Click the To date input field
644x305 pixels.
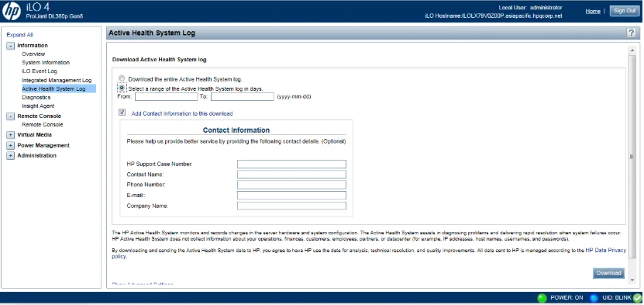tap(243, 96)
